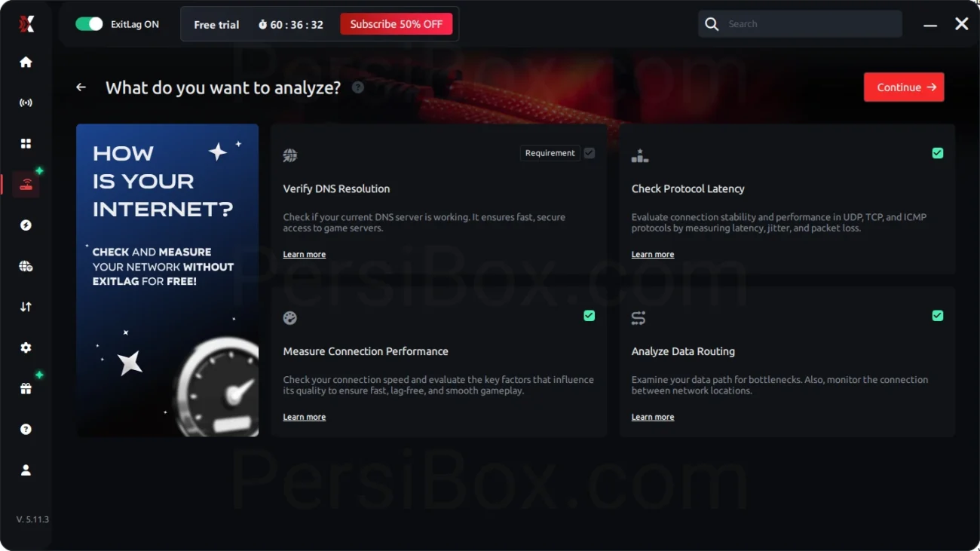Click the ExitLag logo in the sidebar
980x551 pixels.
click(26, 24)
